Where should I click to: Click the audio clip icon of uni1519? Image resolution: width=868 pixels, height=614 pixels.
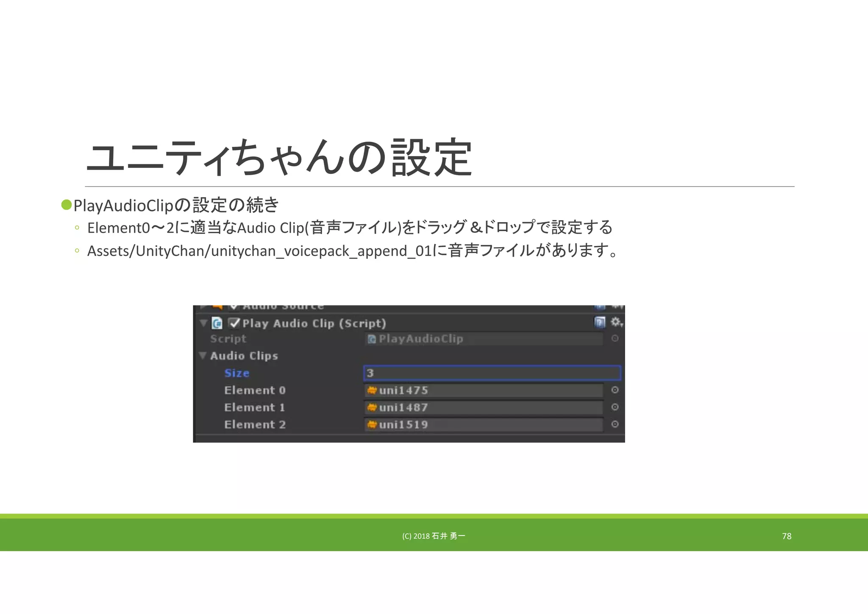(x=372, y=424)
